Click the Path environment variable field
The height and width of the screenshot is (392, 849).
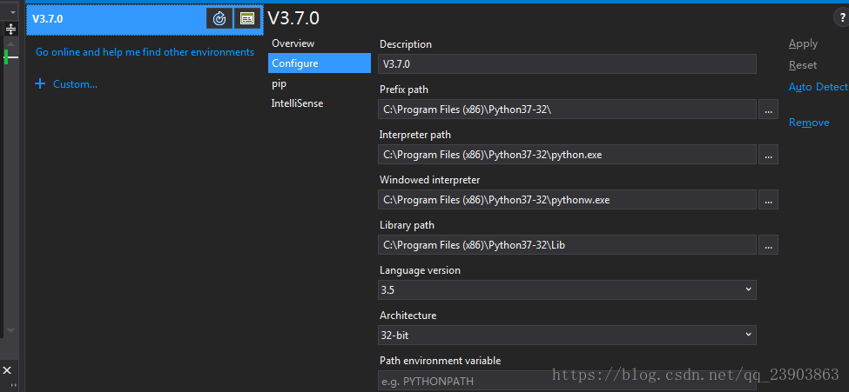[x=567, y=380]
